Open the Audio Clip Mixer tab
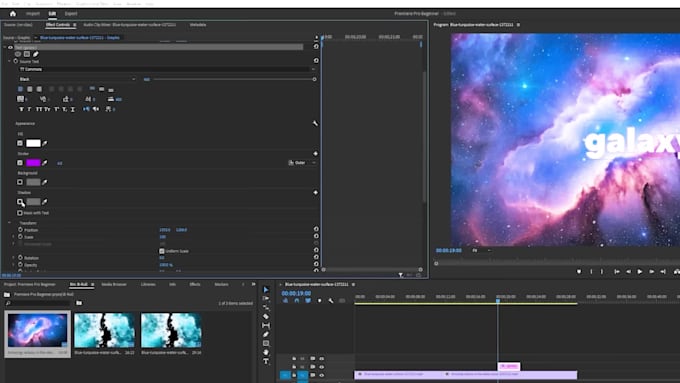The width and height of the screenshot is (680, 383). pos(129,25)
